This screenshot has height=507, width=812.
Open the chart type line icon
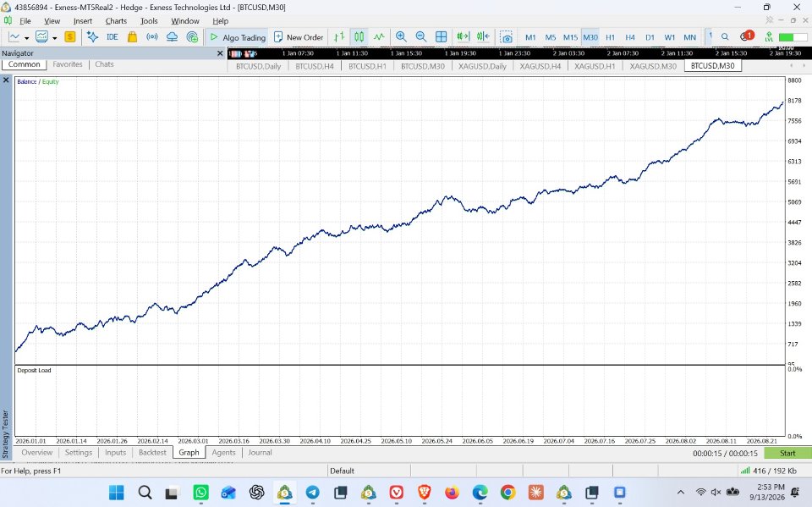(14, 36)
